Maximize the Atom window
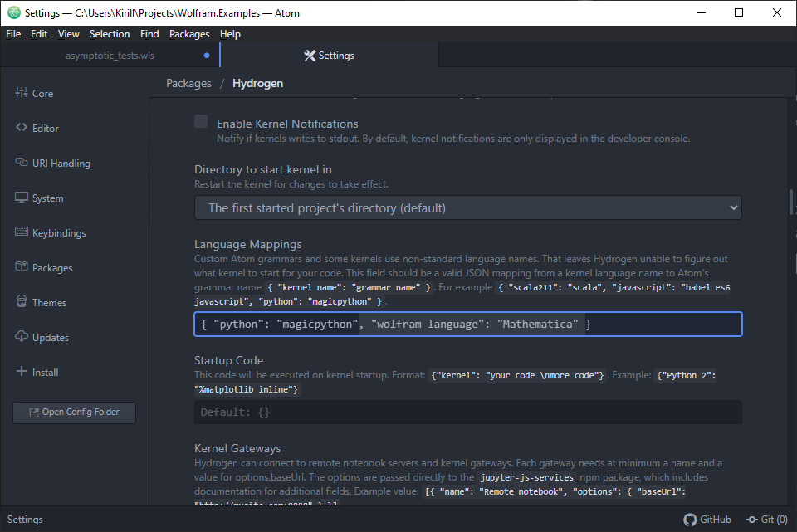This screenshot has height=532, width=797. coord(739,12)
